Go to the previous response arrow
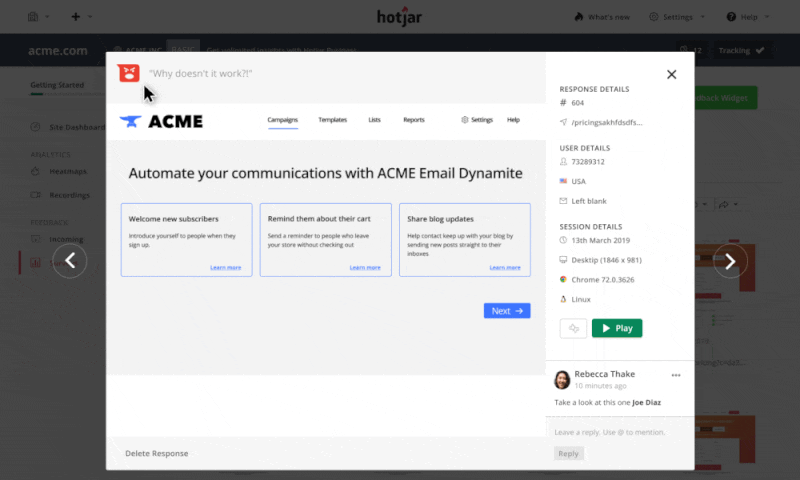 point(70,261)
